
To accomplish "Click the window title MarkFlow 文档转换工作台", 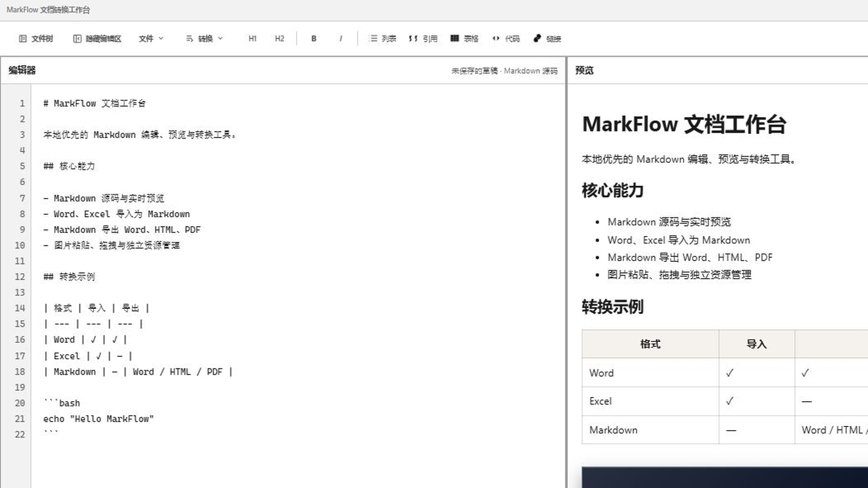I will pos(48,10).
